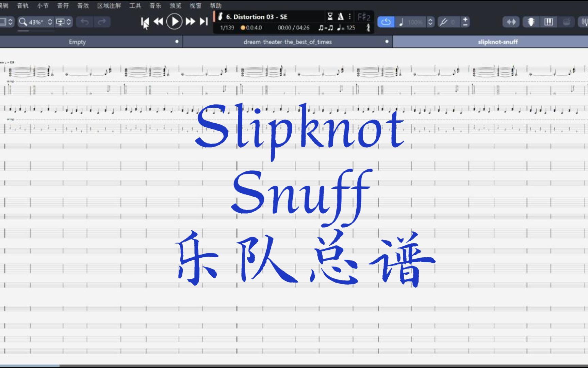Viewport: 588px width, 368px height.
Task: Fast forward to the next bar
Action: (190, 22)
